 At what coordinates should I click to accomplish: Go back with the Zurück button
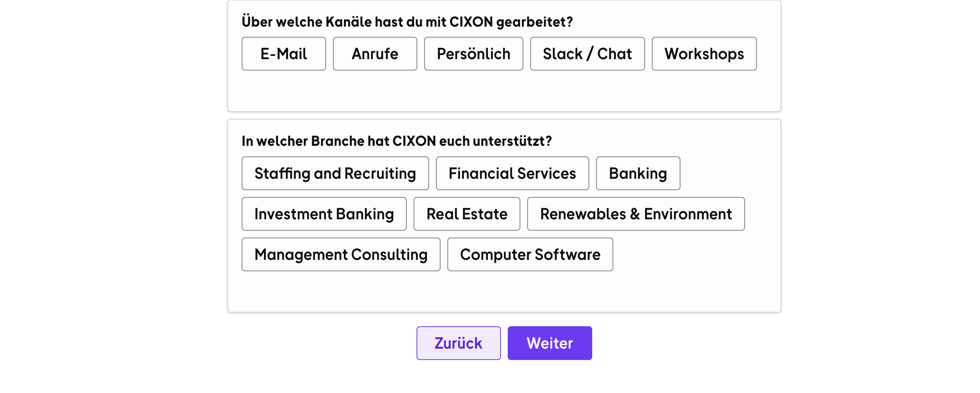(x=458, y=343)
